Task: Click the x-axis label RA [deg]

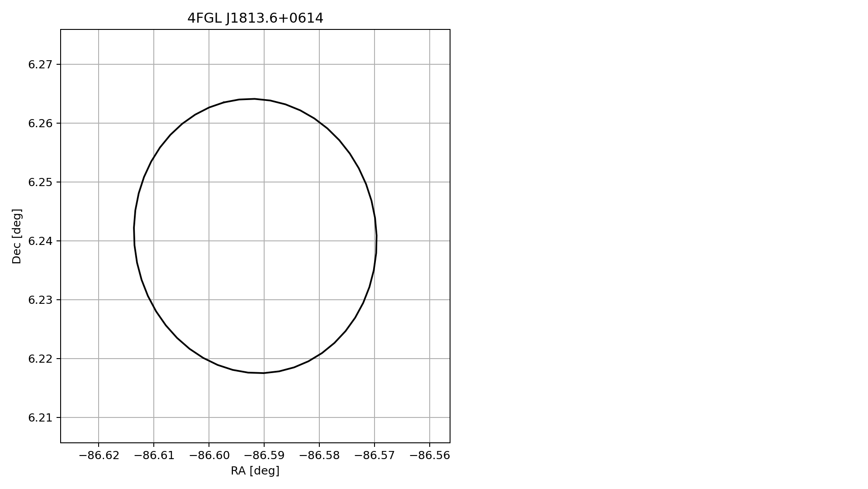Action: (255, 471)
